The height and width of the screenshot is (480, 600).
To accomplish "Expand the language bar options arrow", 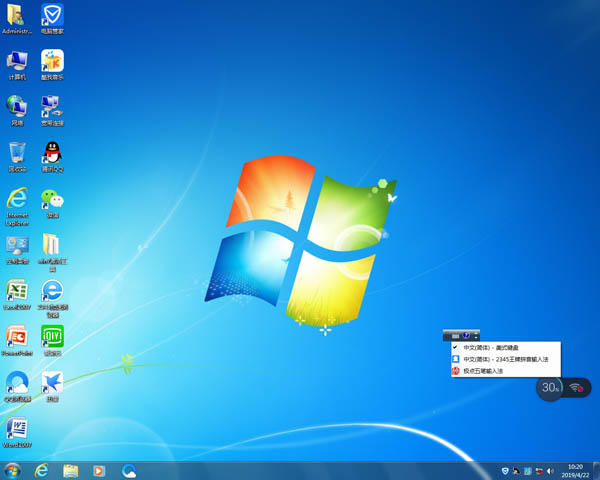I will [477, 335].
